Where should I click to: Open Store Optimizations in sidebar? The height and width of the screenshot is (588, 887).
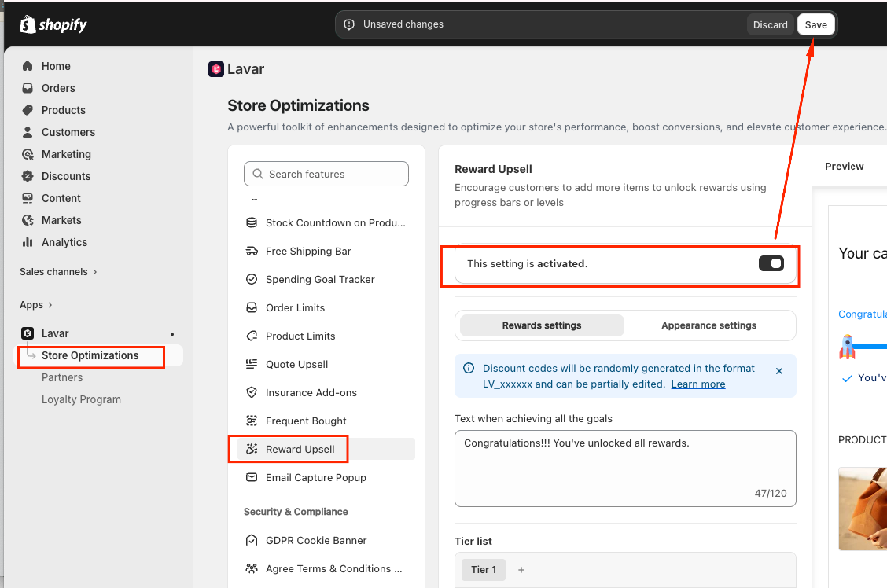click(90, 355)
